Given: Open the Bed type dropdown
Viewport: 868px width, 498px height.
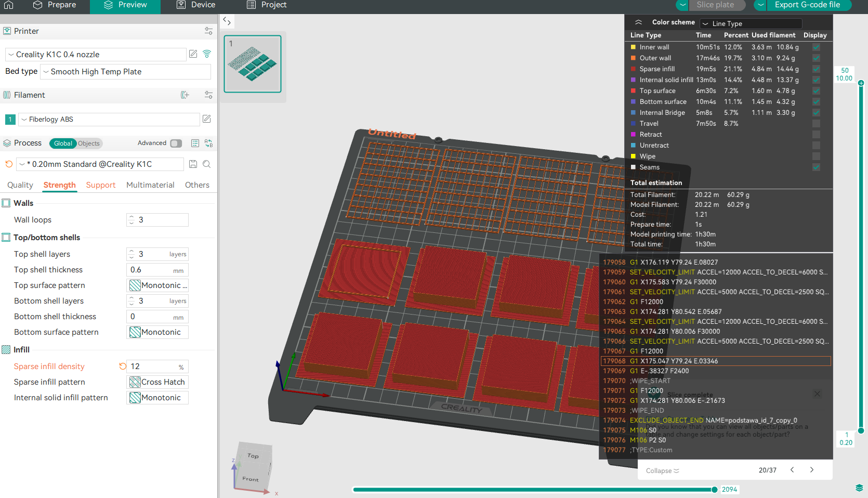Looking at the screenshot, I should pos(126,72).
